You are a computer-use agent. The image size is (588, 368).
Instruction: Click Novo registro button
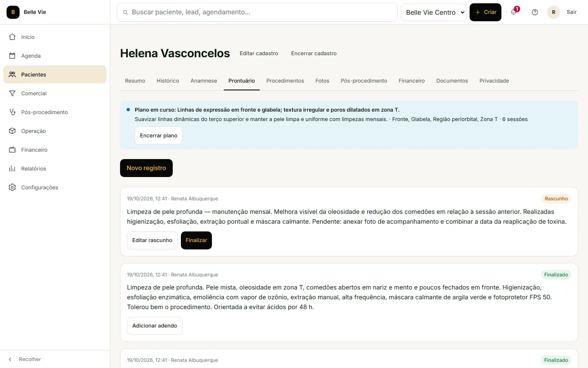click(146, 168)
